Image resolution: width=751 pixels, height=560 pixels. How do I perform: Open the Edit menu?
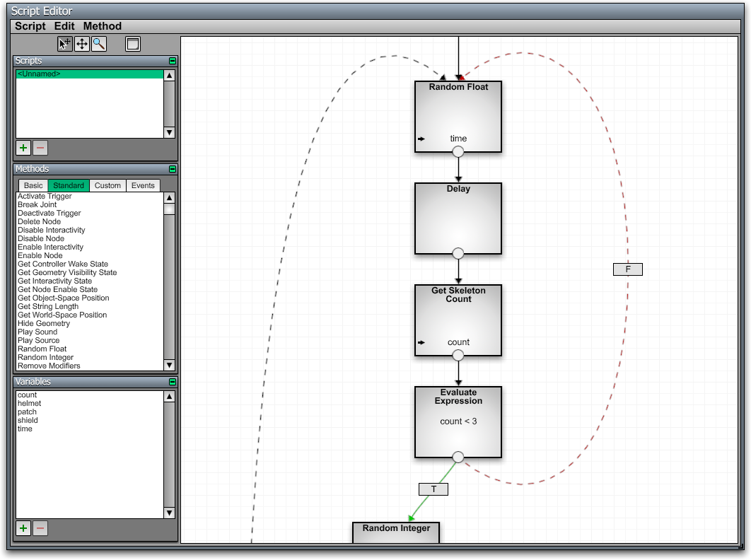point(64,26)
